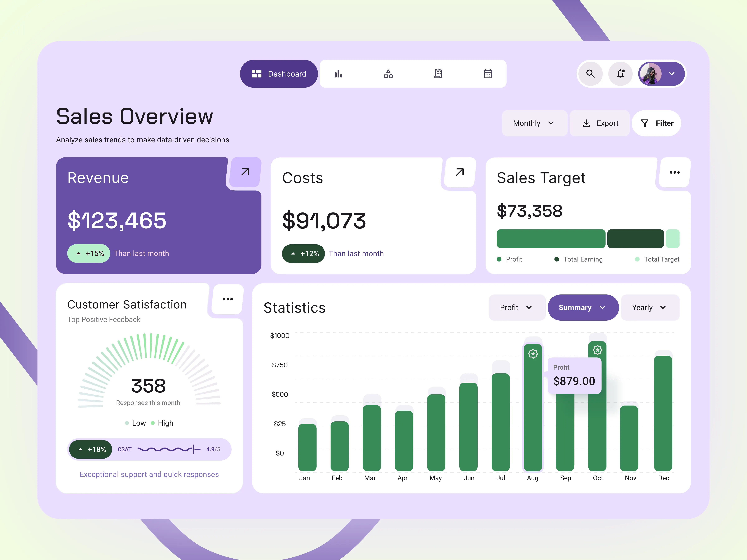Open user profile avatar menu chevron
This screenshot has height=560, width=747.
[672, 74]
